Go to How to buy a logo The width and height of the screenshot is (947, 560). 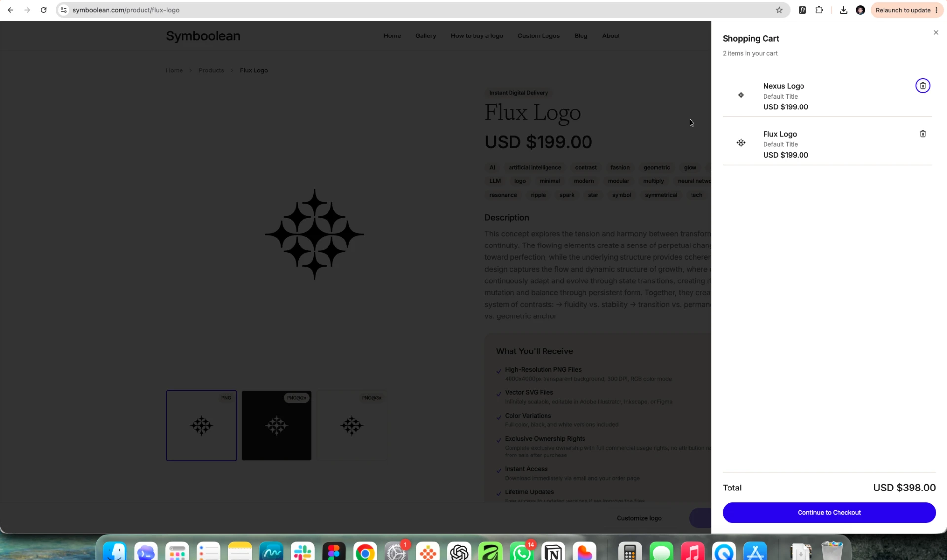[x=477, y=36]
